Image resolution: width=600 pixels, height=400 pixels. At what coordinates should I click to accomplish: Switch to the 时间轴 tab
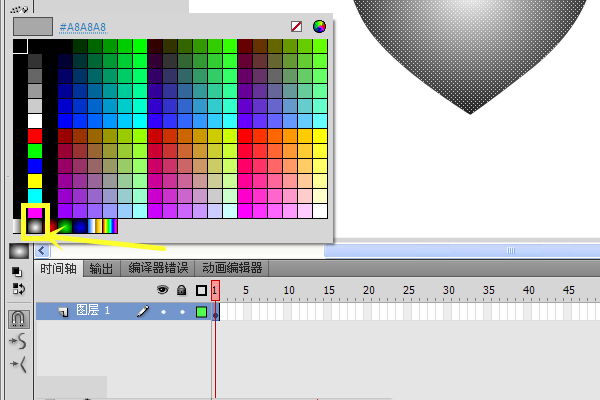(x=58, y=269)
